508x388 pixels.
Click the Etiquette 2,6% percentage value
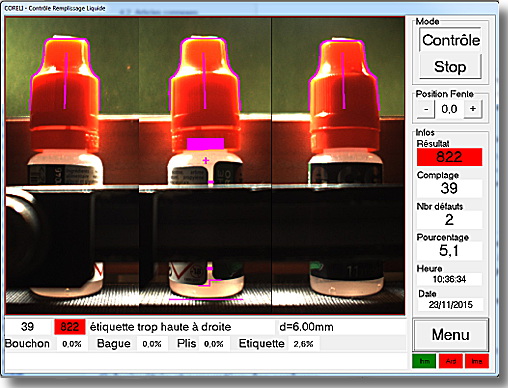click(x=303, y=344)
